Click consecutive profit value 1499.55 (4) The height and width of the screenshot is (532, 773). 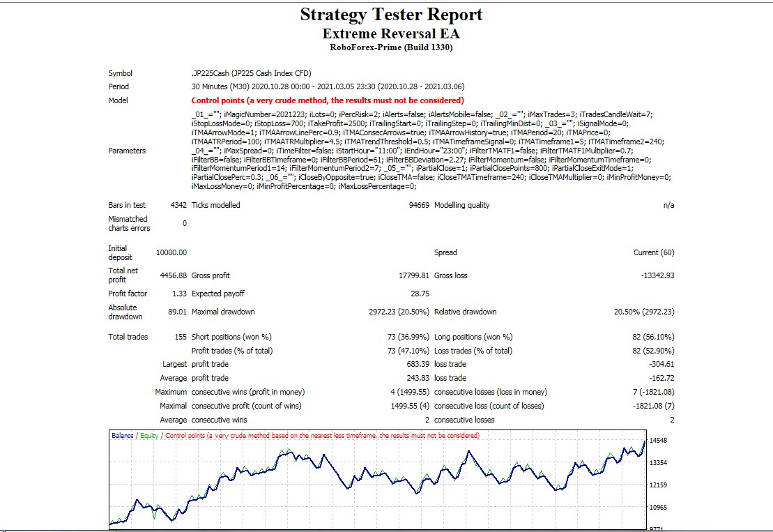click(410, 406)
